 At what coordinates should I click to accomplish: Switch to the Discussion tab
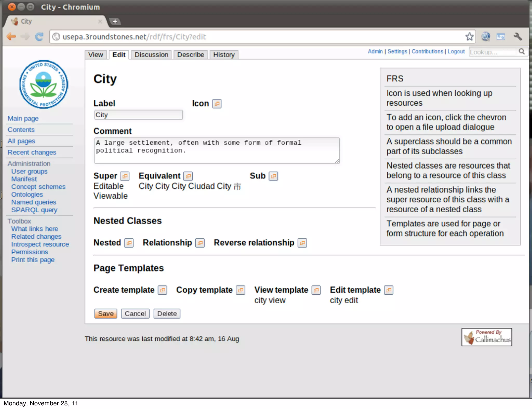click(151, 55)
